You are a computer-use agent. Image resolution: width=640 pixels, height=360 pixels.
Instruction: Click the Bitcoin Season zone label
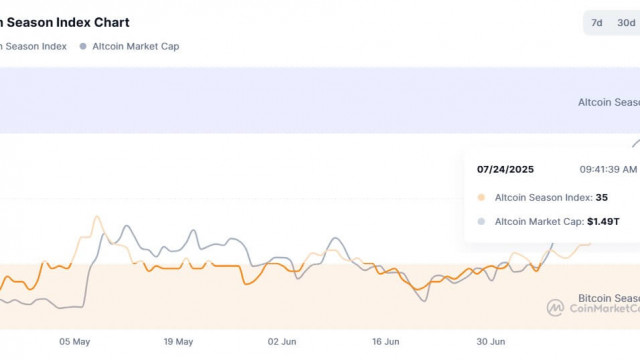click(x=609, y=298)
